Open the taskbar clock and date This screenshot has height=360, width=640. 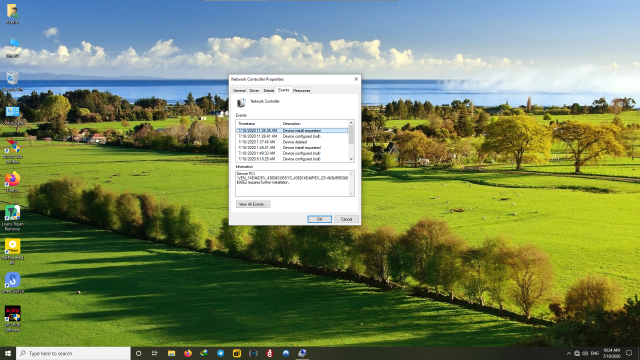[611, 353]
